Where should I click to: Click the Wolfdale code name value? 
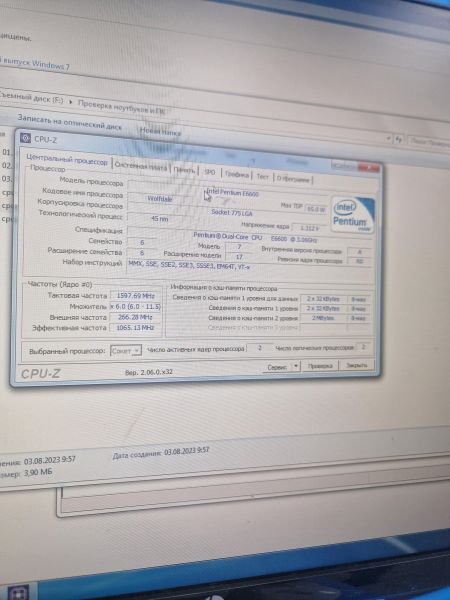(160, 199)
